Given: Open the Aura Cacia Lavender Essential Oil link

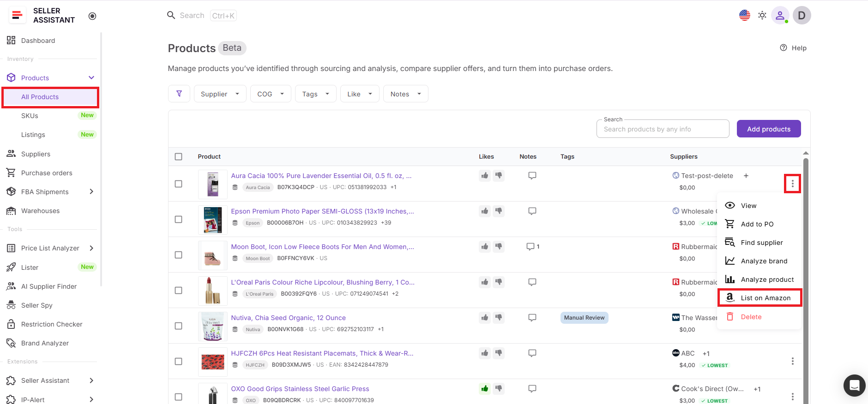Looking at the screenshot, I should pos(321,176).
